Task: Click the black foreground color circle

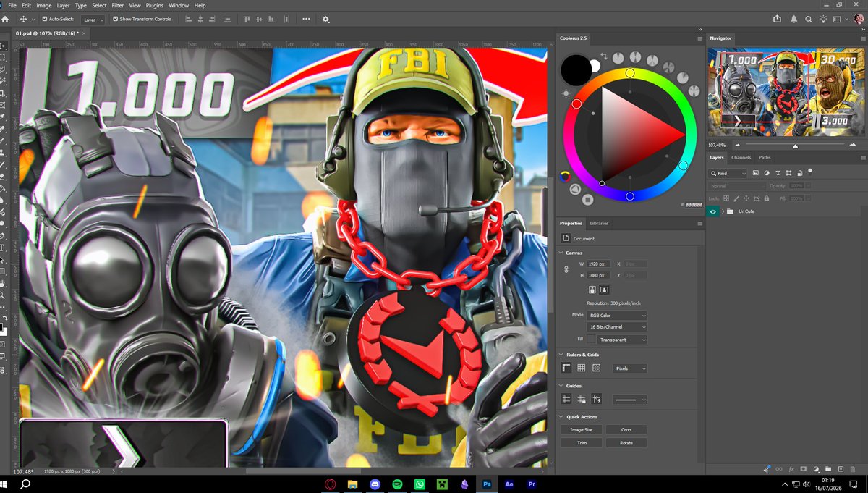Action: tap(576, 69)
